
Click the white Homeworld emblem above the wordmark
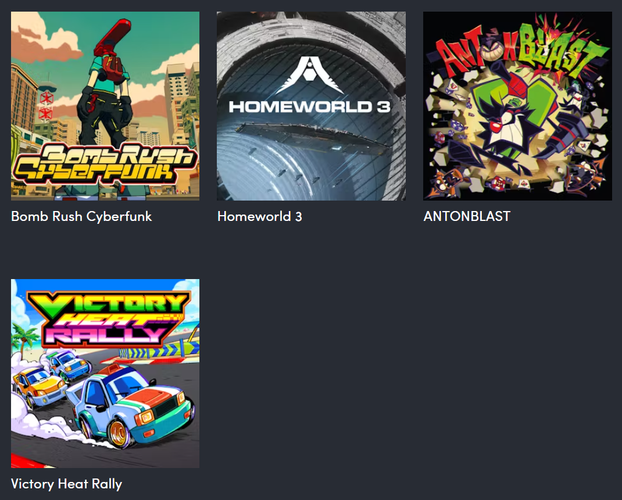click(310, 75)
